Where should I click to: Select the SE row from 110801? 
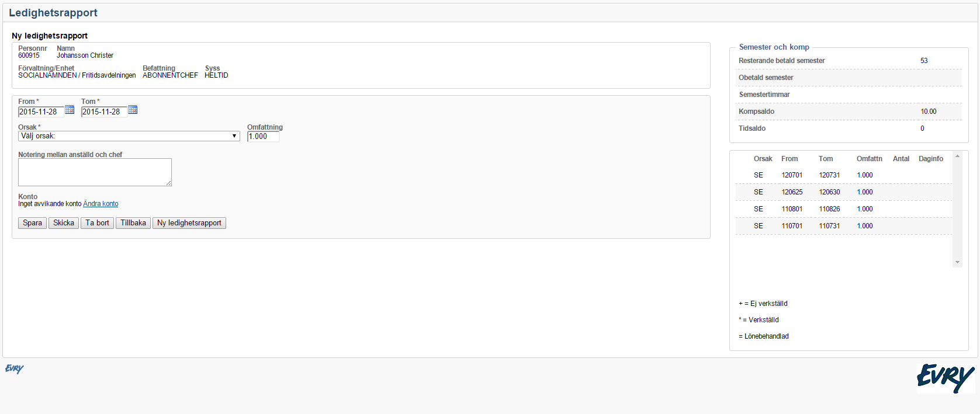click(x=843, y=209)
